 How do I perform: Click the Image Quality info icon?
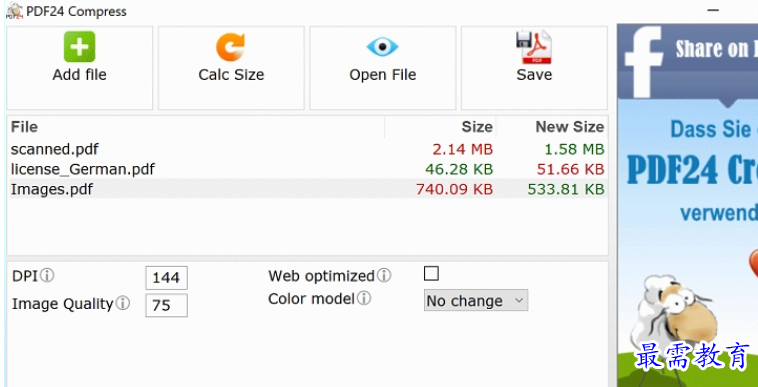[x=123, y=304]
